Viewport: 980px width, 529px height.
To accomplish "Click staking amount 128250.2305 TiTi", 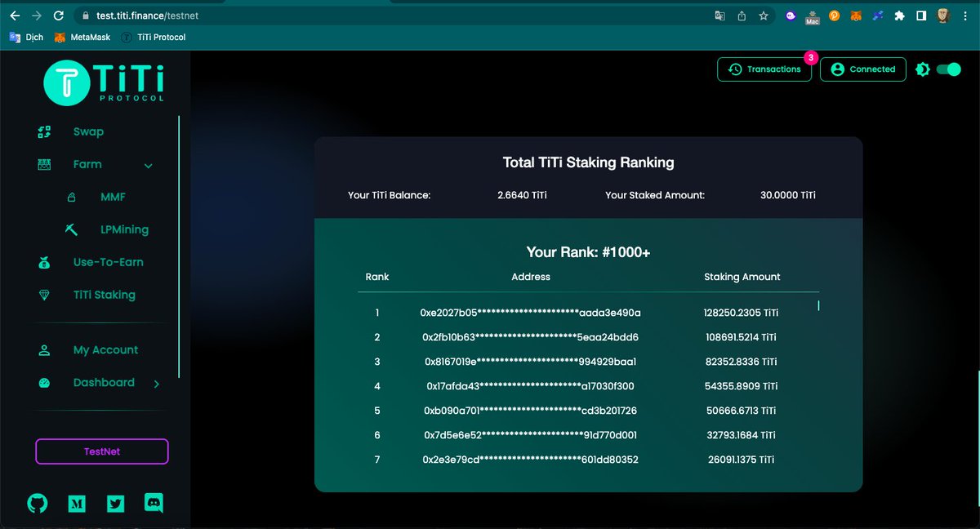I will 742,313.
